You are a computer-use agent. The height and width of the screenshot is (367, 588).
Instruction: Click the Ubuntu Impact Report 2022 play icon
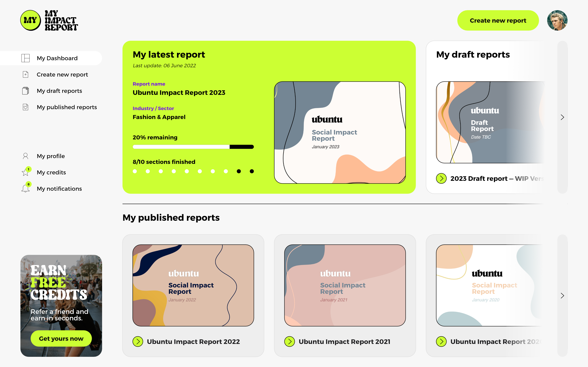pos(138,341)
